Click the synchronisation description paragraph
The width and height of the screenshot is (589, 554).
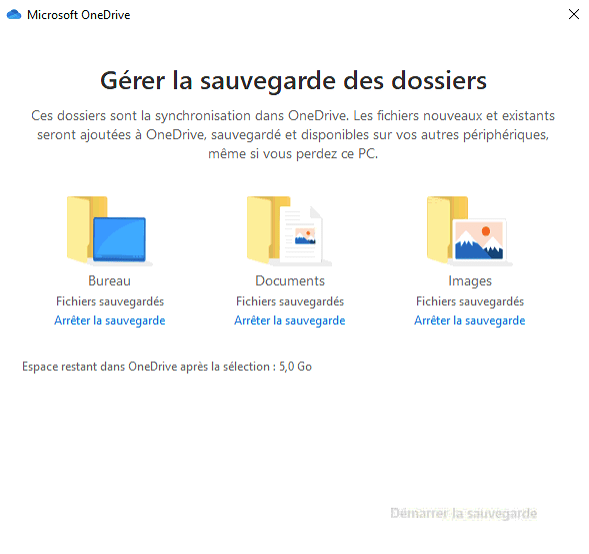(293, 134)
